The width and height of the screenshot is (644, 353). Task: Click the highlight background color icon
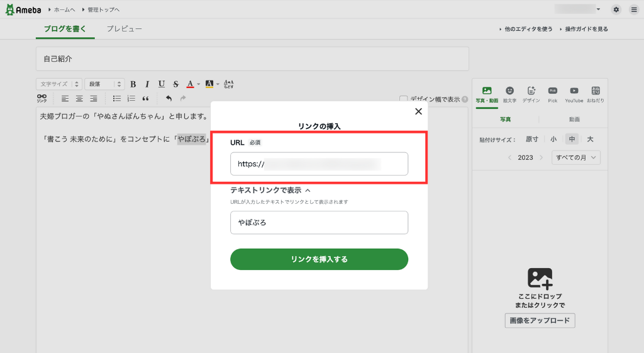click(x=209, y=84)
